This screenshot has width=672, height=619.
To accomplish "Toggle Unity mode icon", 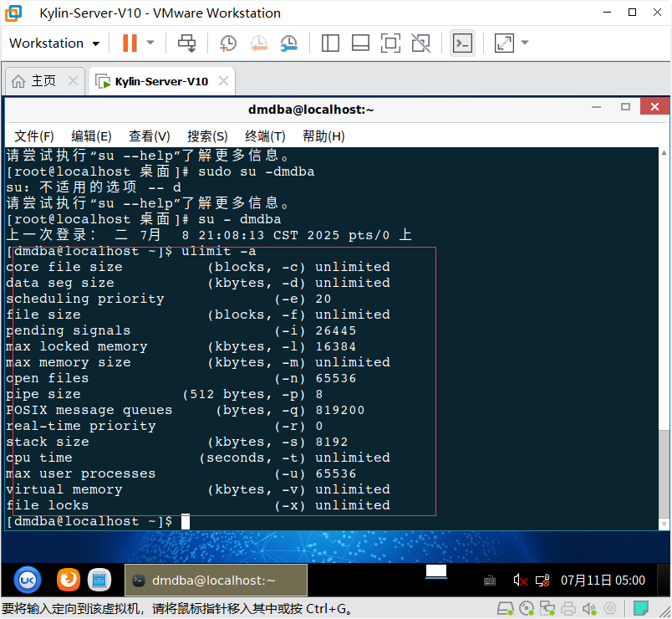I will (x=421, y=43).
